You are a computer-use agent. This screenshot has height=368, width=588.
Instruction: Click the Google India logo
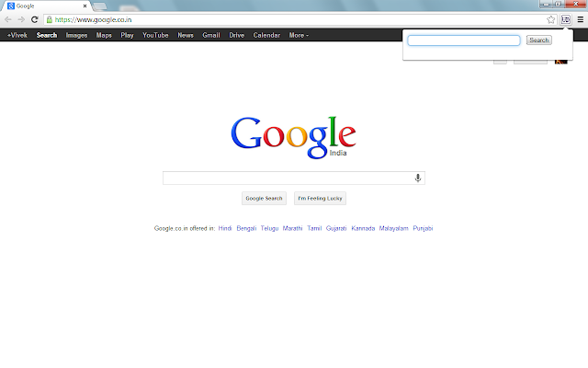click(x=293, y=137)
